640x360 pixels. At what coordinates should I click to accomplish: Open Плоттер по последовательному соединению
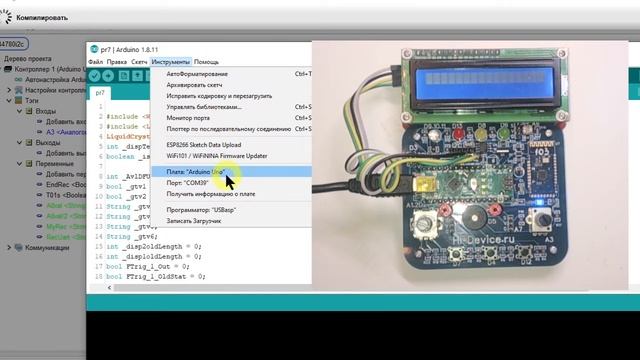pos(231,129)
